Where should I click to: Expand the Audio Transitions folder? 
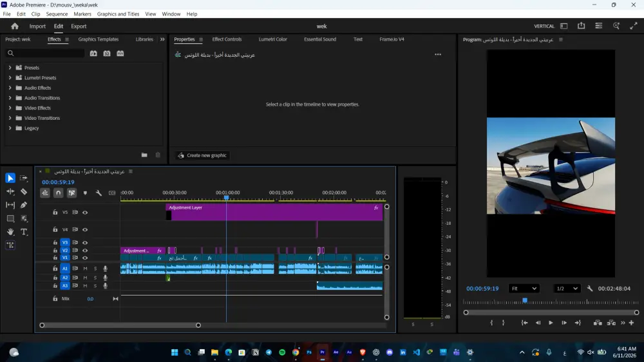pos(10,98)
